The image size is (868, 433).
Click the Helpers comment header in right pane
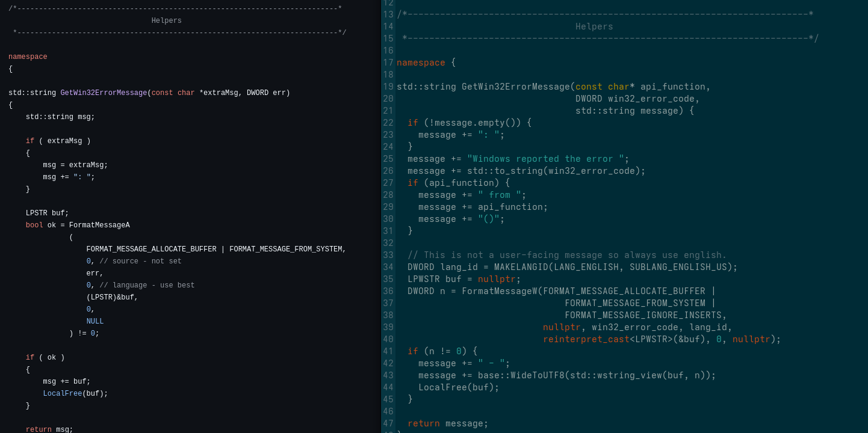click(594, 26)
